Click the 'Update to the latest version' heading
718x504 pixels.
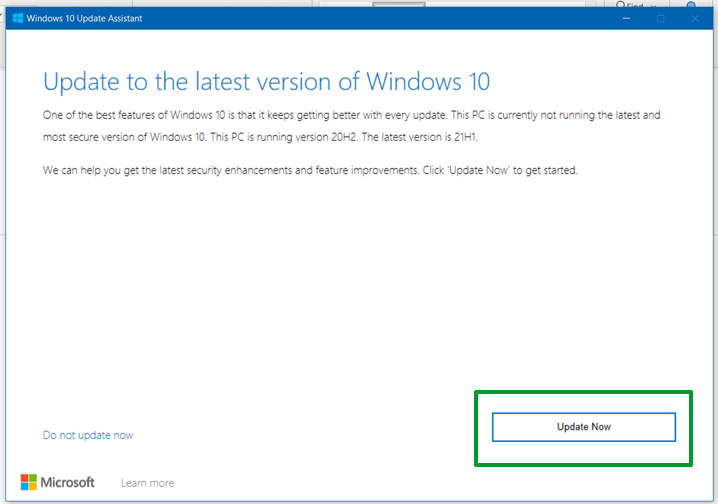point(267,82)
